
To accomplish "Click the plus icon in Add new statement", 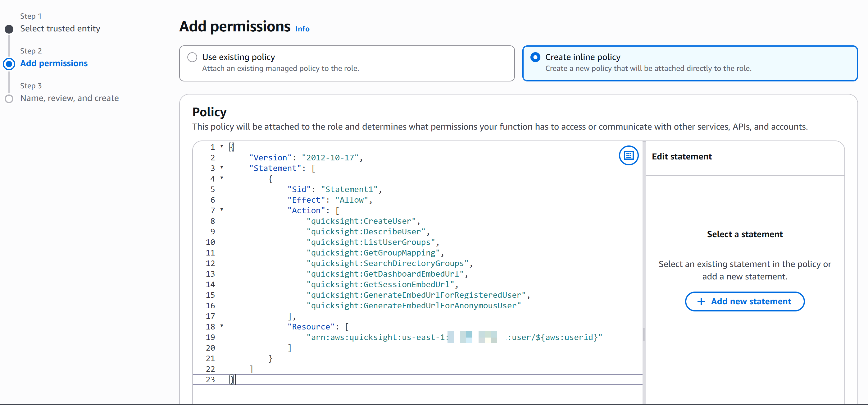I will point(701,301).
